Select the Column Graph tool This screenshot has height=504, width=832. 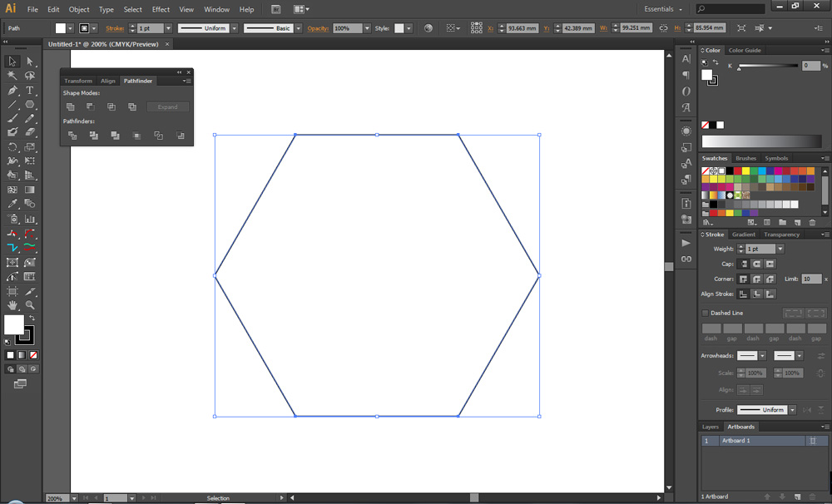click(x=30, y=219)
